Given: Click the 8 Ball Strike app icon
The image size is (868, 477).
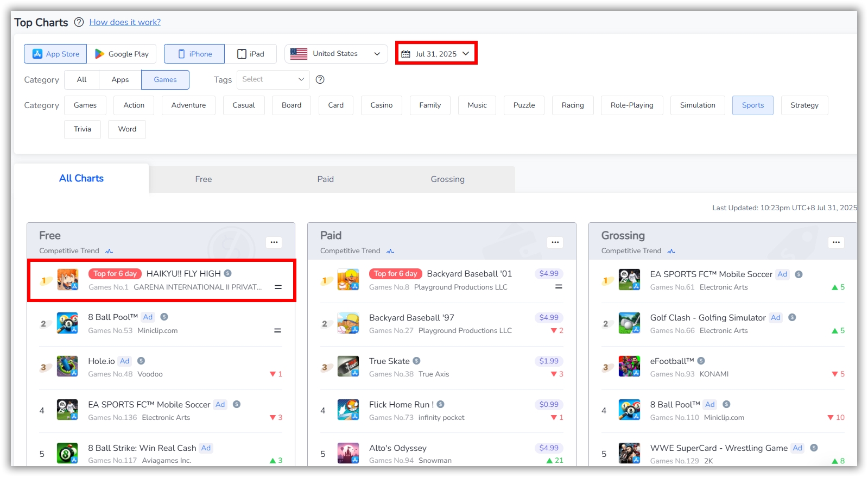Looking at the screenshot, I should coord(67,453).
